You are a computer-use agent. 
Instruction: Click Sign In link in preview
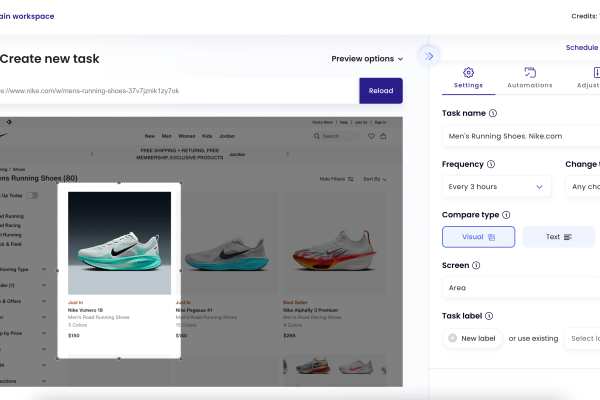click(380, 122)
